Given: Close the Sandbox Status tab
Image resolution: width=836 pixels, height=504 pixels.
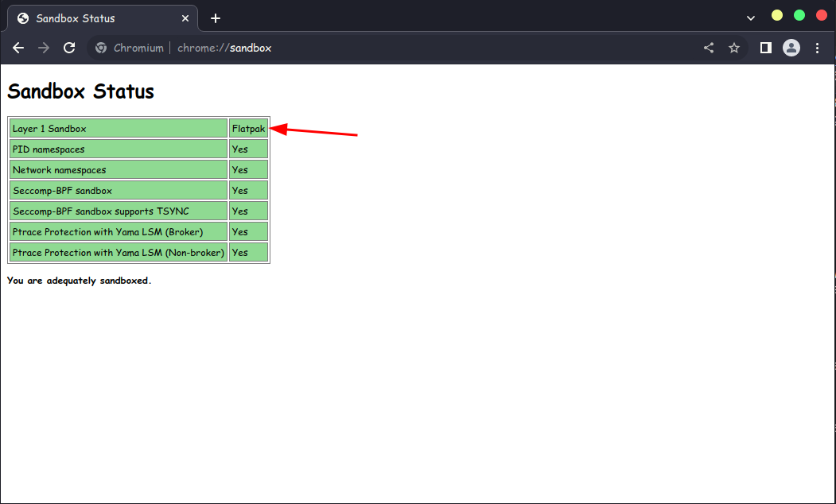Looking at the screenshot, I should pos(185,18).
